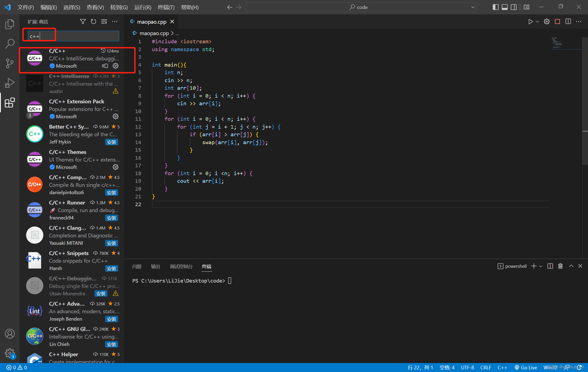
Task: Switch to 输出 panel tab
Action: [x=155, y=266]
